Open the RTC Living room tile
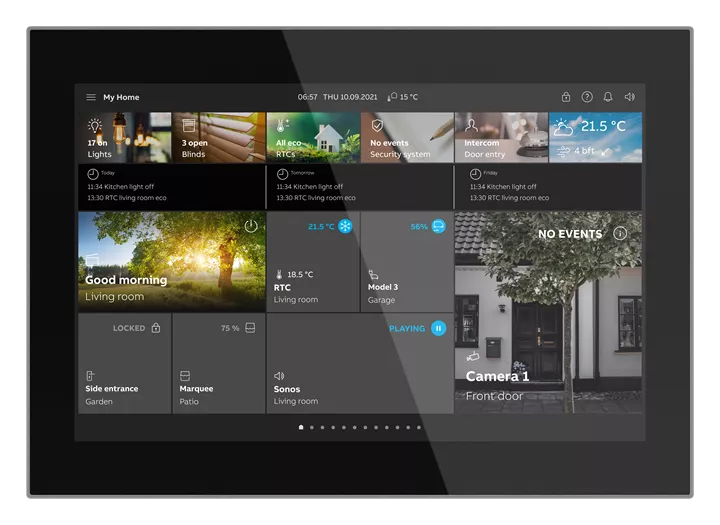This screenshot has height=525, width=720. pos(313,262)
